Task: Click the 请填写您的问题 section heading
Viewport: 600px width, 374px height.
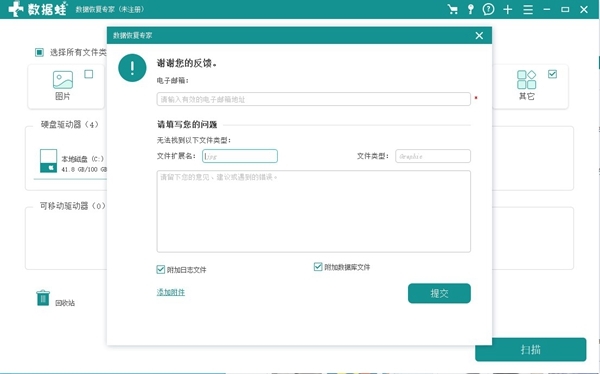Action: pyautogui.click(x=187, y=124)
